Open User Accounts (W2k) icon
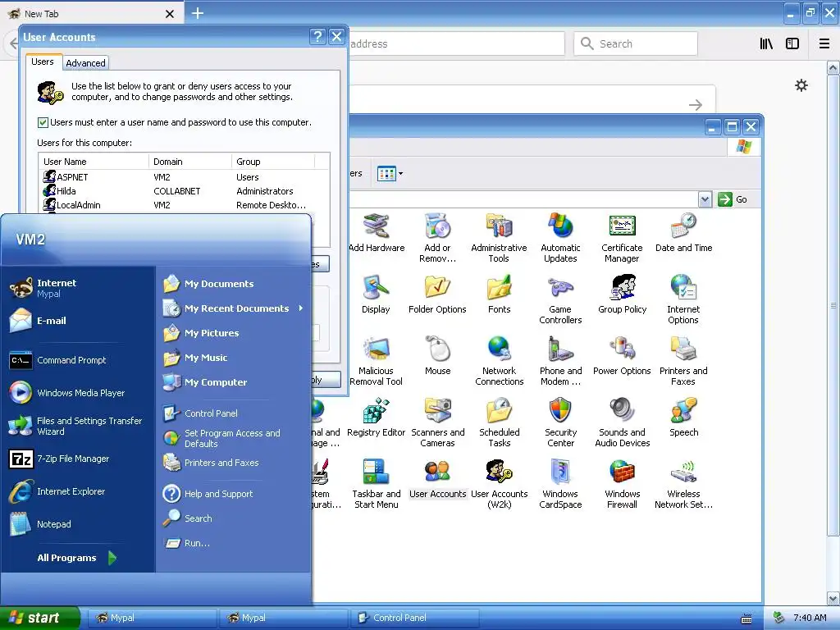Image resolution: width=840 pixels, height=630 pixels. (500, 484)
